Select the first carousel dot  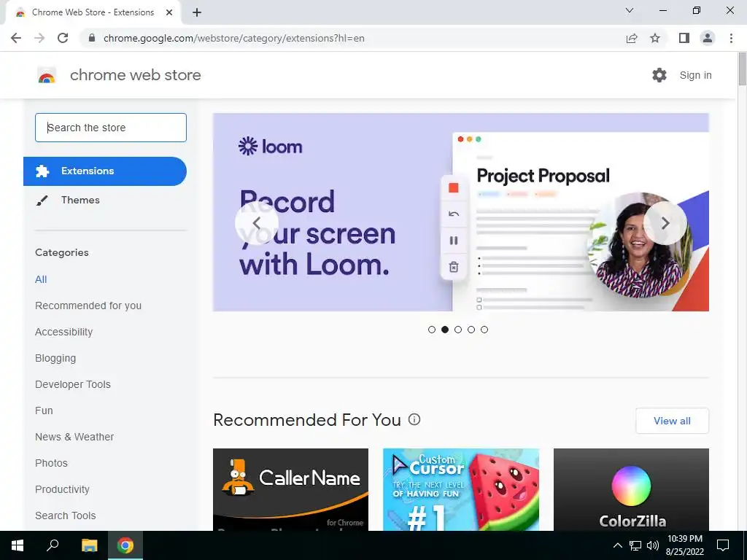[x=432, y=330]
